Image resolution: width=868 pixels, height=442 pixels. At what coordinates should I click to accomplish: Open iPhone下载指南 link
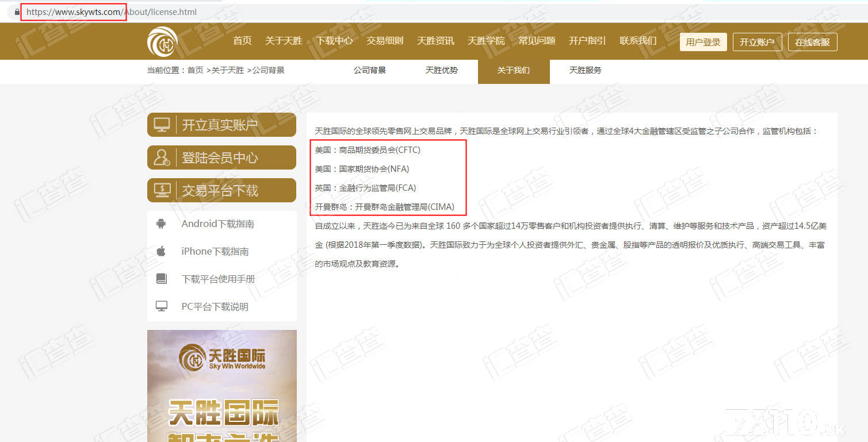215,251
